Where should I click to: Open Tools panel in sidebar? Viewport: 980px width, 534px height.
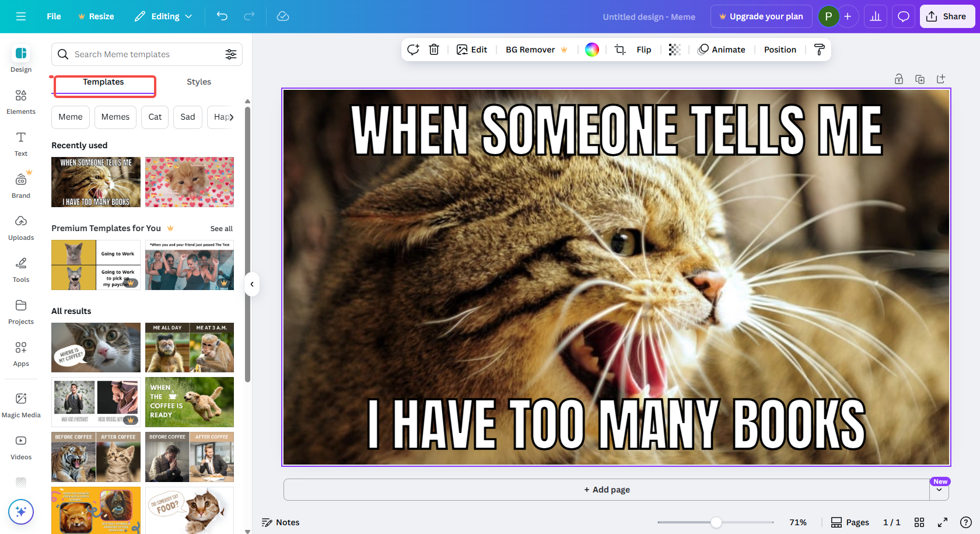tap(21, 270)
